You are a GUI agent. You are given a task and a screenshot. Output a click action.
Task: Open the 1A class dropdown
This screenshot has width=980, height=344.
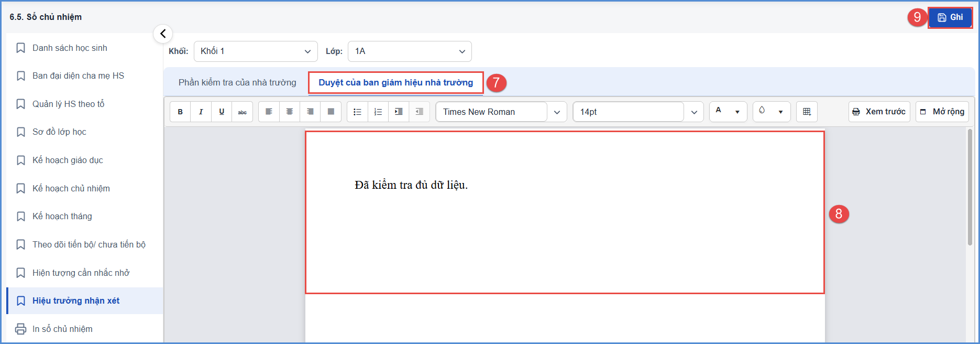pos(410,51)
